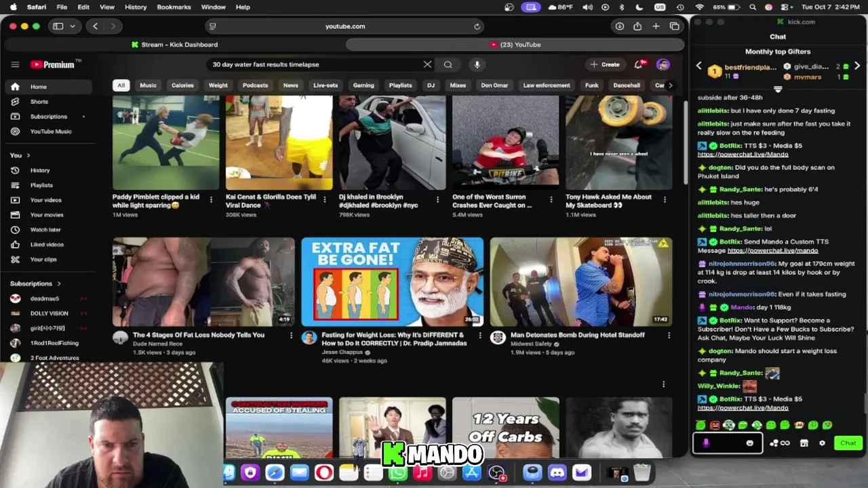Go to previous Kick top gifter
The width and height of the screenshot is (868, 488).
(699, 66)
